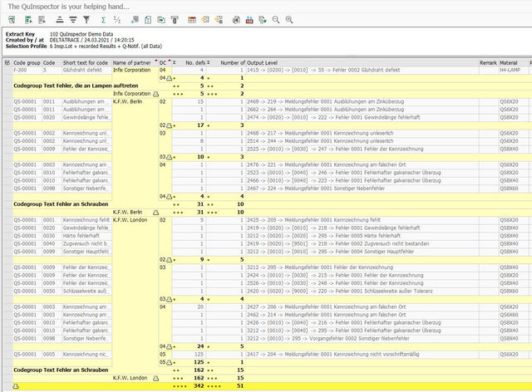Image resolution: width=532 pixels, height=392 pixels.
Task: Click the No. defs column header
Action: point(195,62)
